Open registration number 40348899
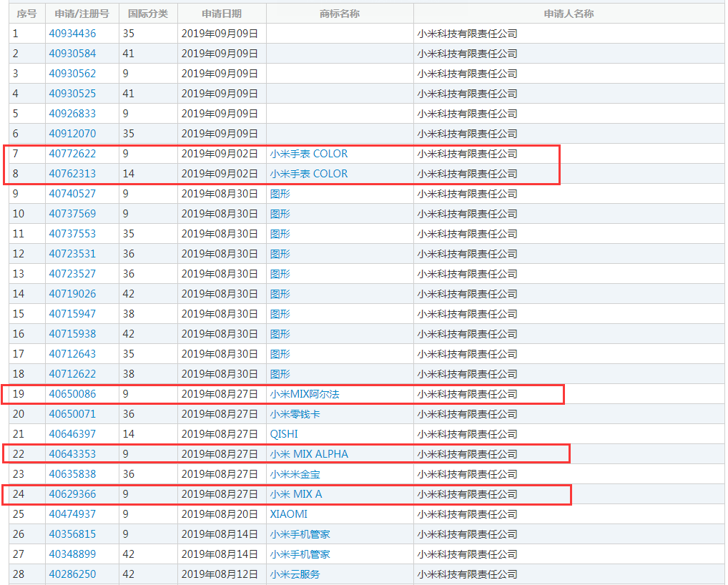Screen dimensions: 728x585 click(72, 554)
